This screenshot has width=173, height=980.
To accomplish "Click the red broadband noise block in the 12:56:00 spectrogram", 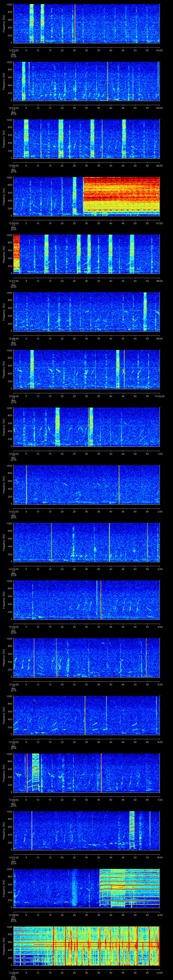I will point(121,194).
